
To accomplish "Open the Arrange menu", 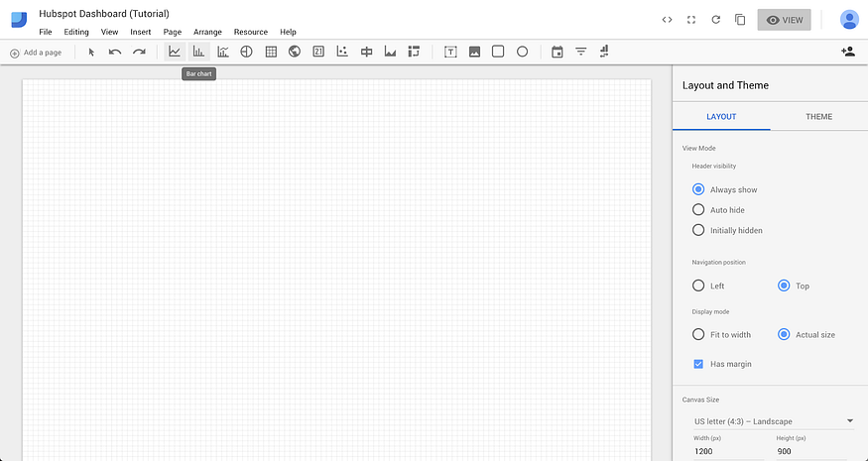I will pos(207,32).
